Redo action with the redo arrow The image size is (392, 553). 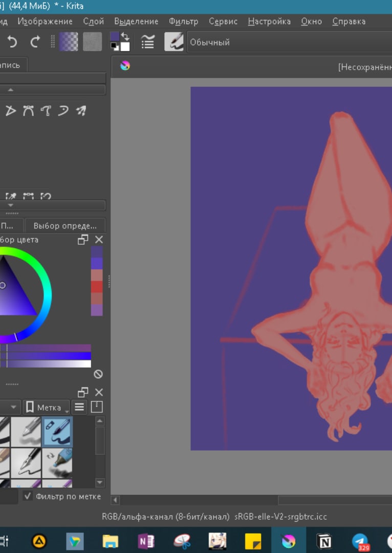pos(35,42)
